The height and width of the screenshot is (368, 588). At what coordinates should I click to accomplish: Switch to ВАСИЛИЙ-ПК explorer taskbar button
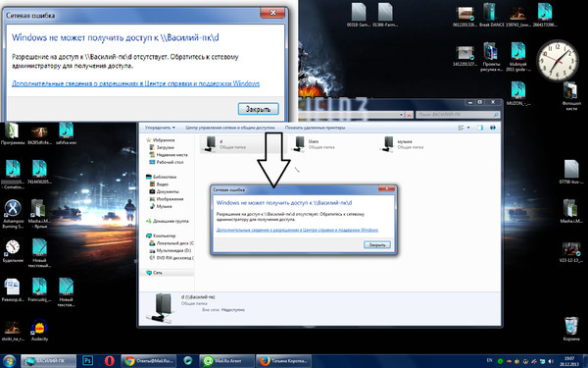point(48,361)
